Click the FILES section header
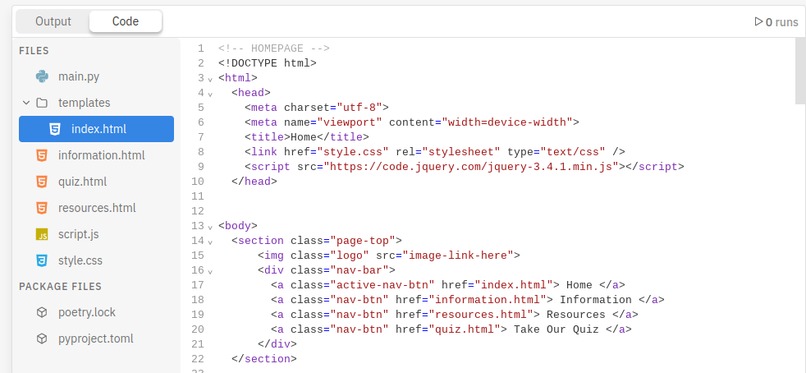This screenshot has width=806, height=373. pyautogui.click(x=34, y=50)
